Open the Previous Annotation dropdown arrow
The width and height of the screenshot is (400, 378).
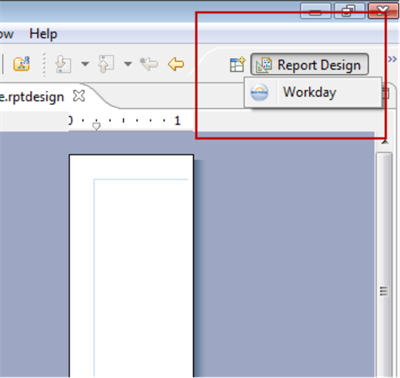click(x=128, y=64)
